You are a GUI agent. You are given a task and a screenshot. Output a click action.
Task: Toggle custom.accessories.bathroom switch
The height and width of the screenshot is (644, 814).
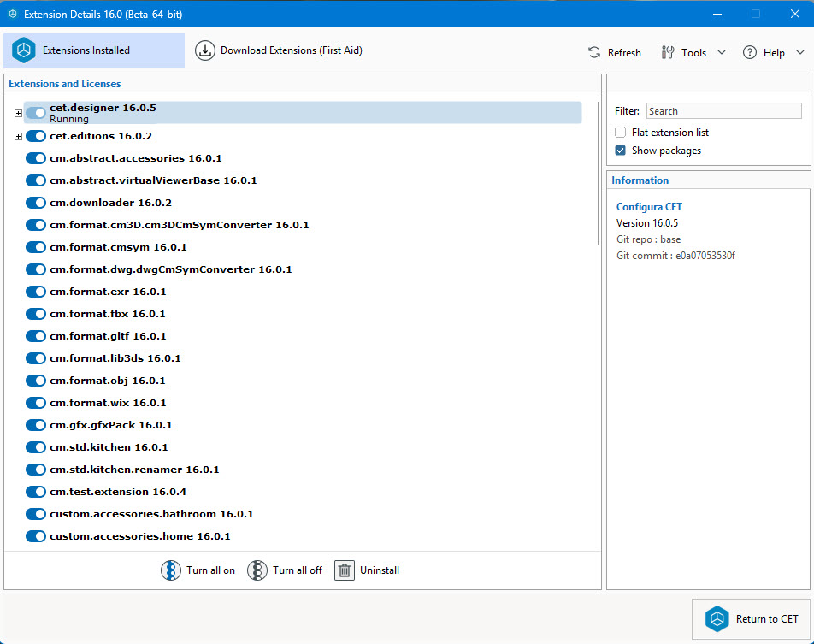pos(36,514)
